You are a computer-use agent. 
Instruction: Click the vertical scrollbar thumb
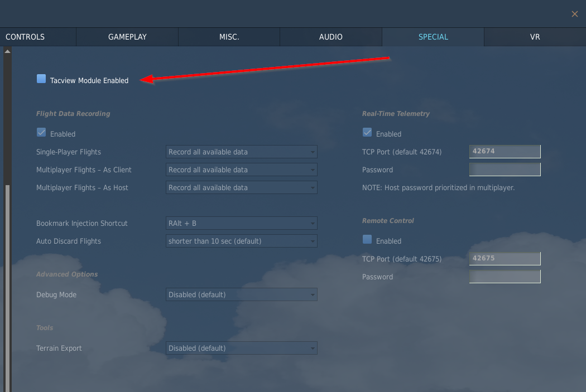click(7, 288)
